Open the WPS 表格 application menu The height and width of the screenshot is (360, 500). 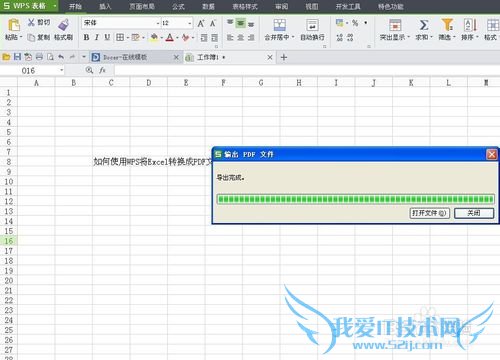click(x=29, y=6)
